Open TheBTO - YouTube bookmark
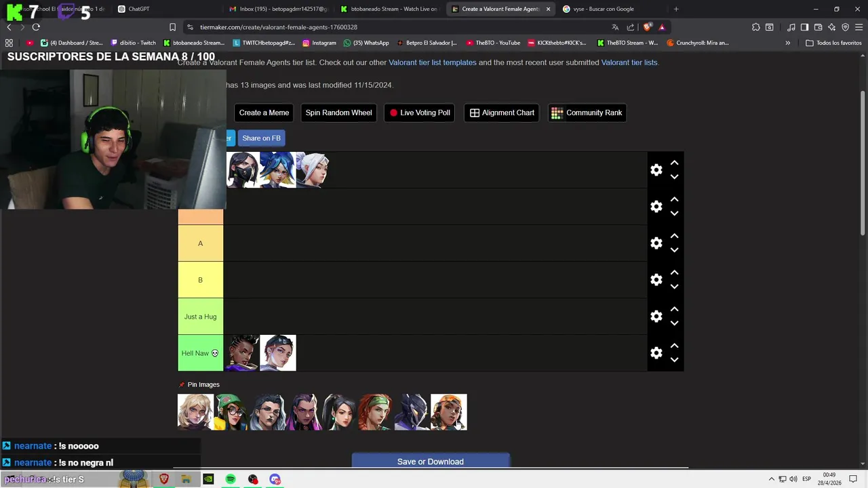This screenshot has width=868, height=488. pyautogui.click(x=493, y=43)
